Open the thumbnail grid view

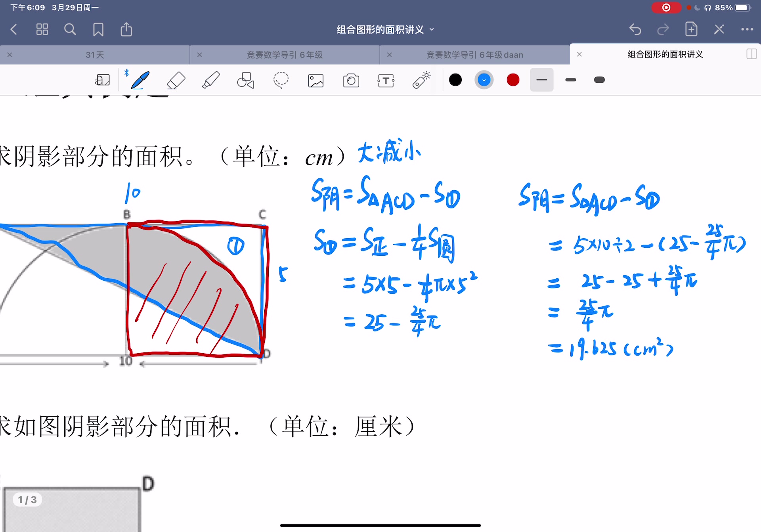point(42,29)
